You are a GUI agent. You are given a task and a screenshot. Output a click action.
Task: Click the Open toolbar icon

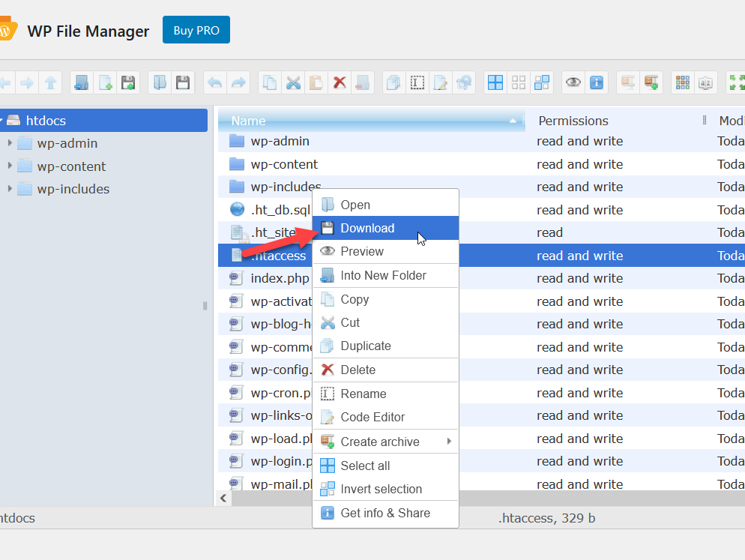pyautogui.click(x=160, y=83)
